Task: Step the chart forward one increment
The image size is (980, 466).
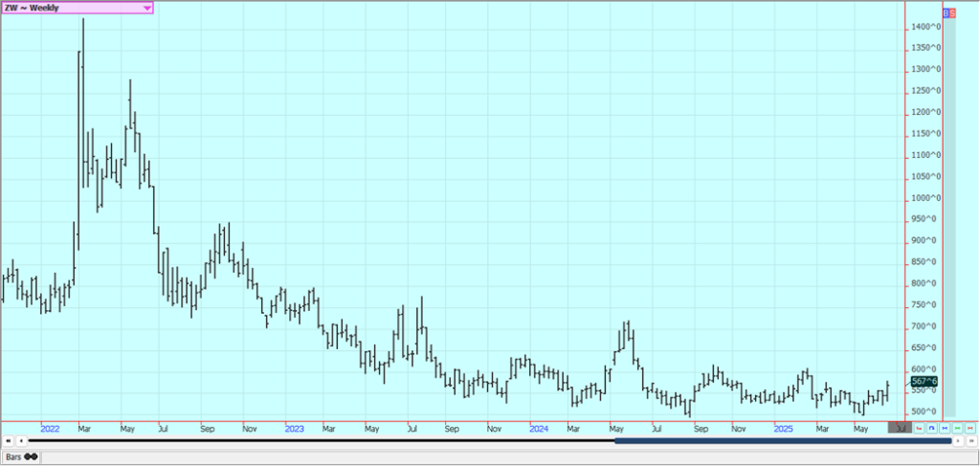Action: [x=957, y=441]
